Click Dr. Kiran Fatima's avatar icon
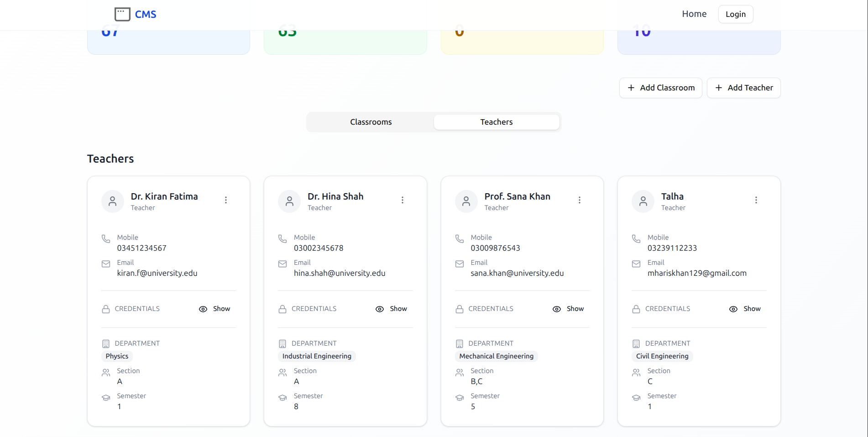Image resolution: width=868 pixels, height=437 pixels. click(113, 201)
